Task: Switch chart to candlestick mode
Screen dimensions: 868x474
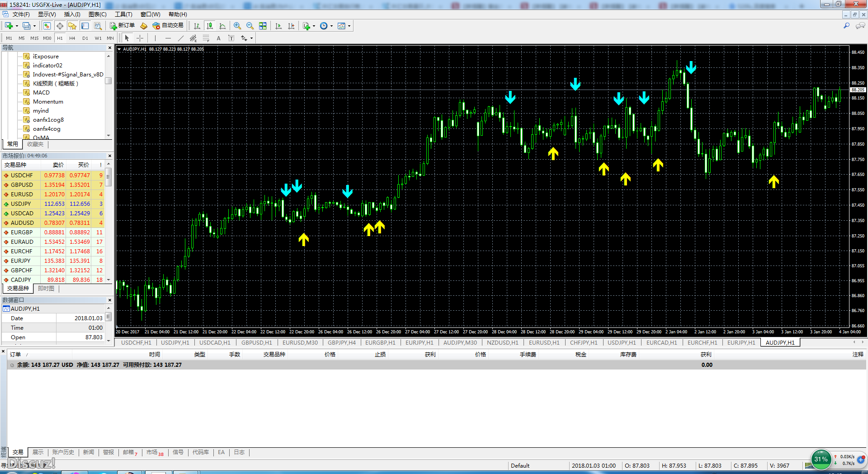Action: point(210,26)
